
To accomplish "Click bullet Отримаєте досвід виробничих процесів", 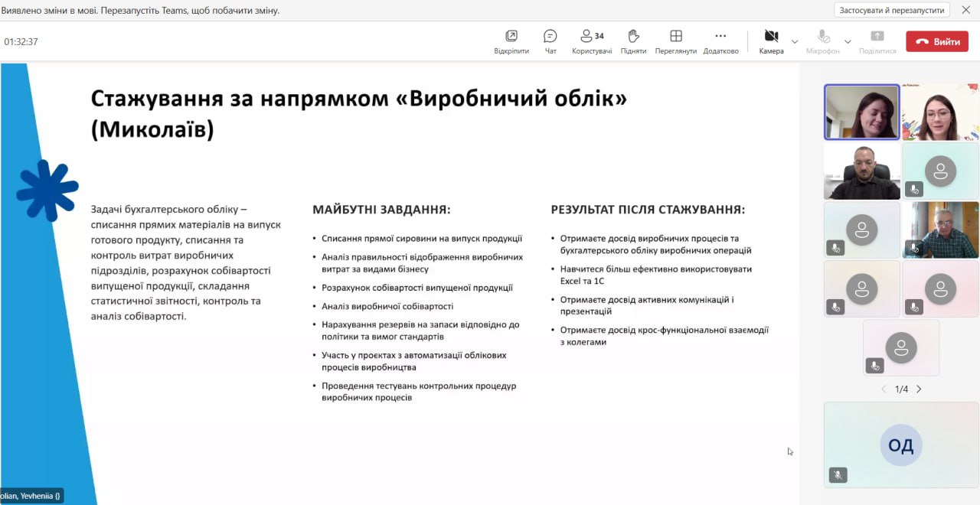I will click(656, 244).
